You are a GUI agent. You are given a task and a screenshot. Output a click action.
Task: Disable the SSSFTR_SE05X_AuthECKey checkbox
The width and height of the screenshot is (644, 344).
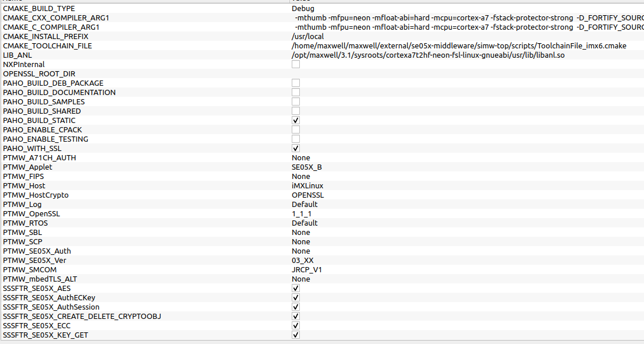pyautogui.click(x=295, y=297)
